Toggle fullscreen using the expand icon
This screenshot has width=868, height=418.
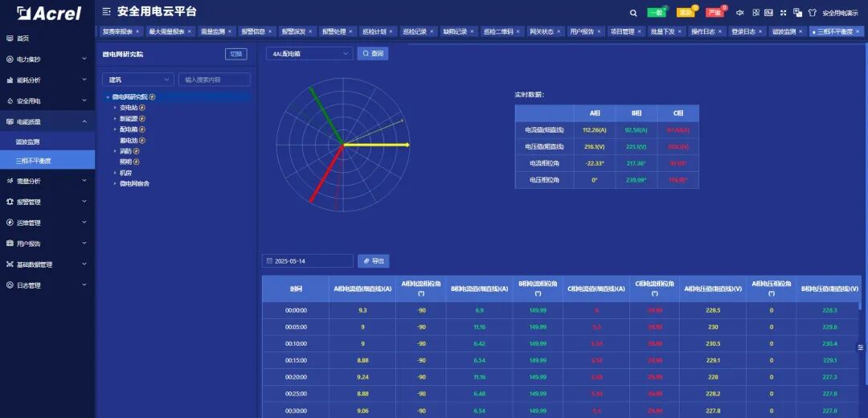(783, 13)
